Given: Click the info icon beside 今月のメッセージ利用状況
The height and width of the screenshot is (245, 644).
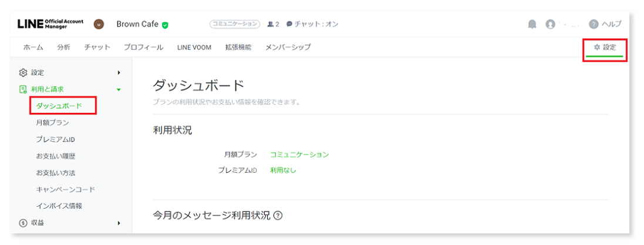Looking at the screenshot, I should tap(278, 216).
